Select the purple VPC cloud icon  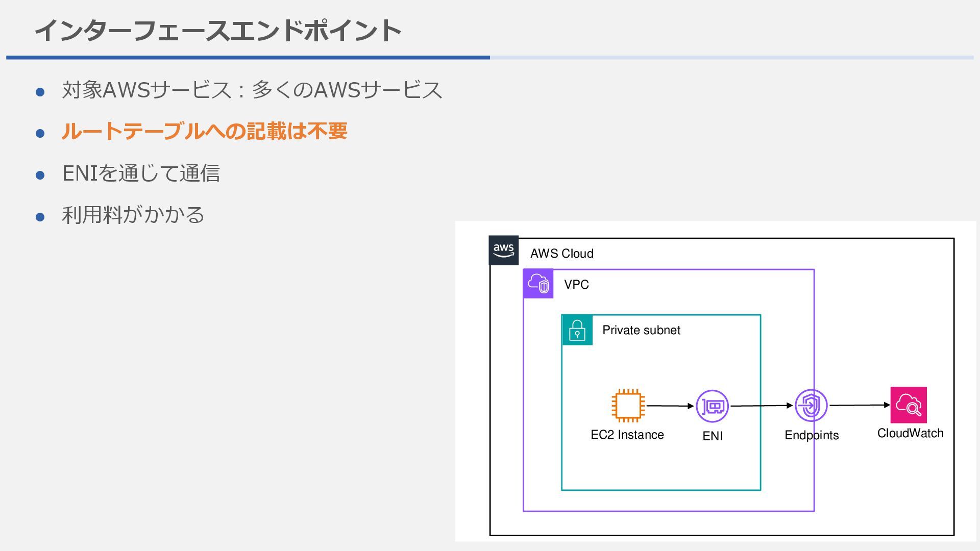[x=538, y=284]
